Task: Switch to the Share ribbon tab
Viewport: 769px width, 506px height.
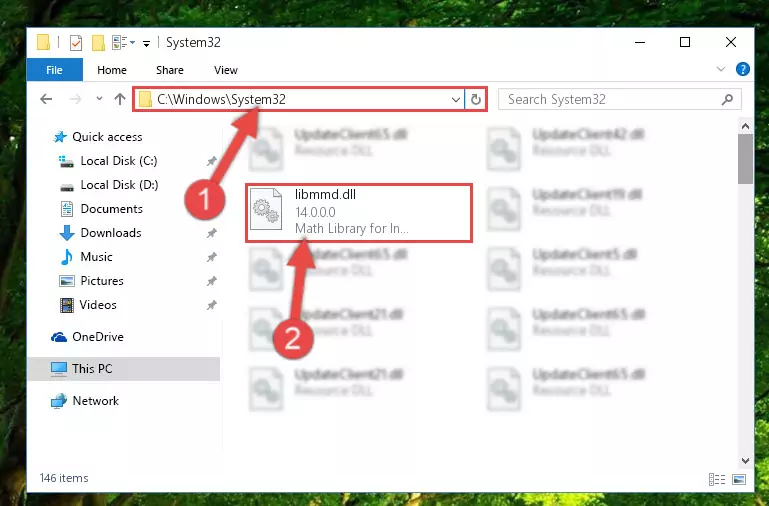Action: (170, 70)
